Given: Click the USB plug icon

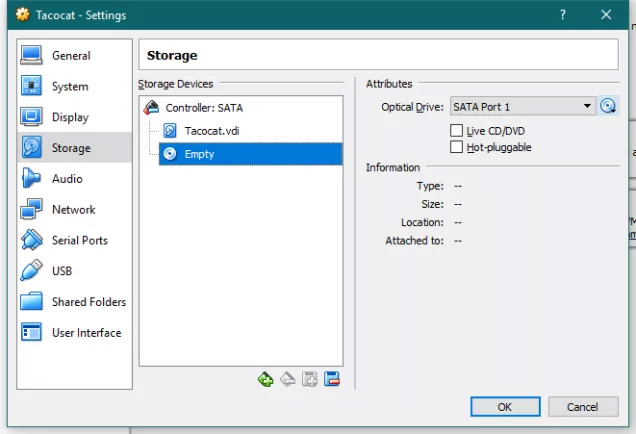Looking at the screenshot, I should coord(31,271).
